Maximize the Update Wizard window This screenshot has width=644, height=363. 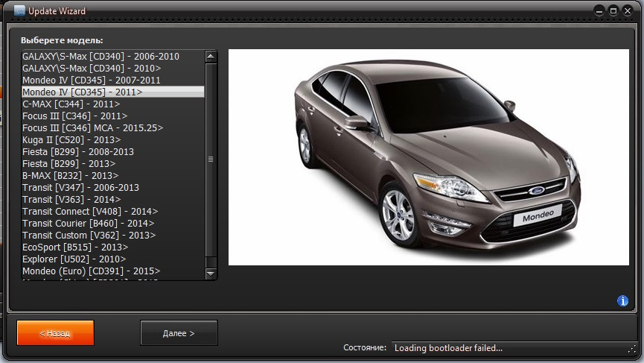613,11
